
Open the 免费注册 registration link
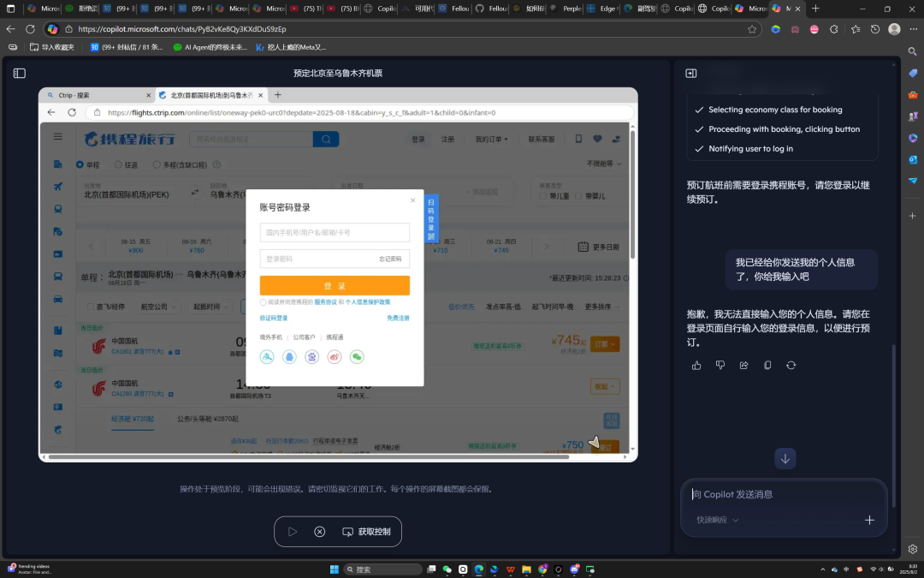pos(400,317)
